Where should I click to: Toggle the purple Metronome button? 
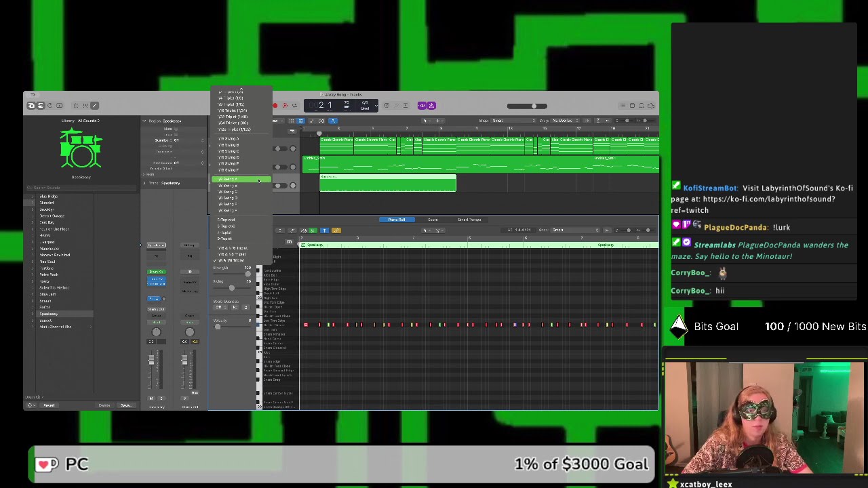(x=431, y=105)
